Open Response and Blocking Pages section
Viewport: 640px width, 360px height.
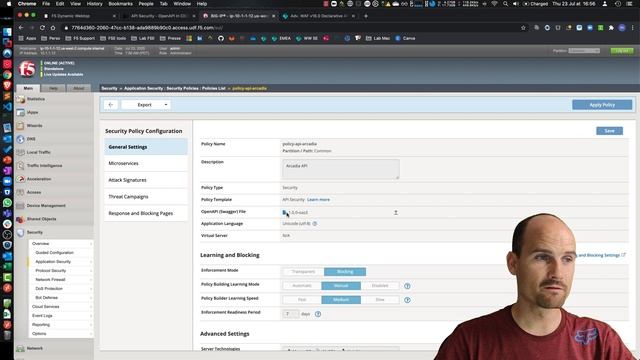click(146, 213)
